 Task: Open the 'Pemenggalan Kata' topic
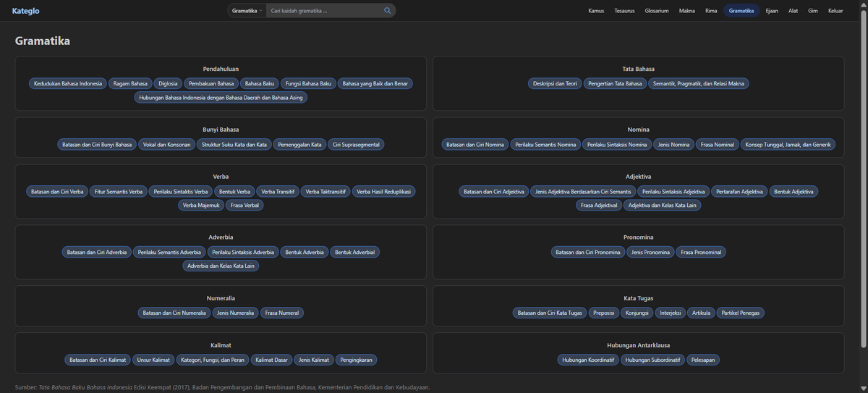click(299, 145)
